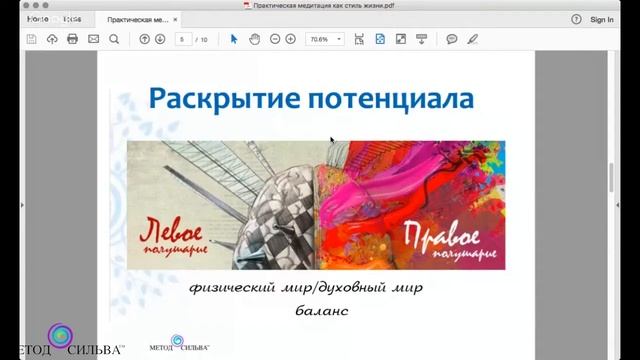The width and height of the screenshot is (640, 360).
Task: Open the help question mark
Action: pyautogui.click(x=576, y=19)
